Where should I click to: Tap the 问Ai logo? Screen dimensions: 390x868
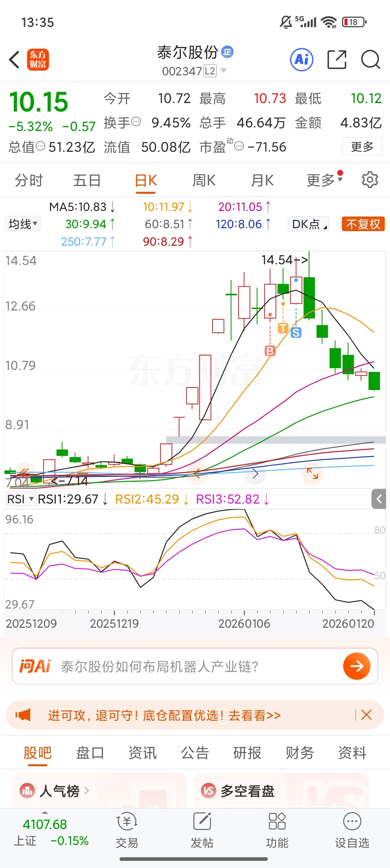click(x=35, y=666)
